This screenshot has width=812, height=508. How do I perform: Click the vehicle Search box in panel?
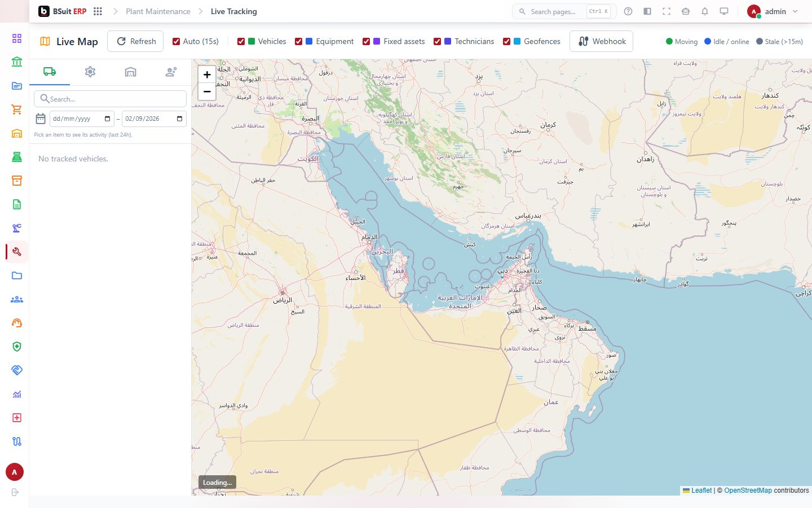click(111, 99)
